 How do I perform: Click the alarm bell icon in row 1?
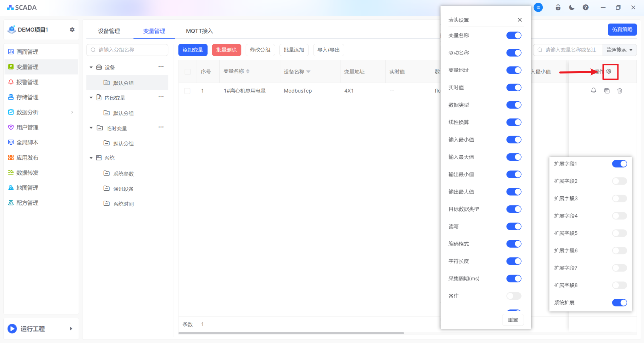[x=593, y=91]
